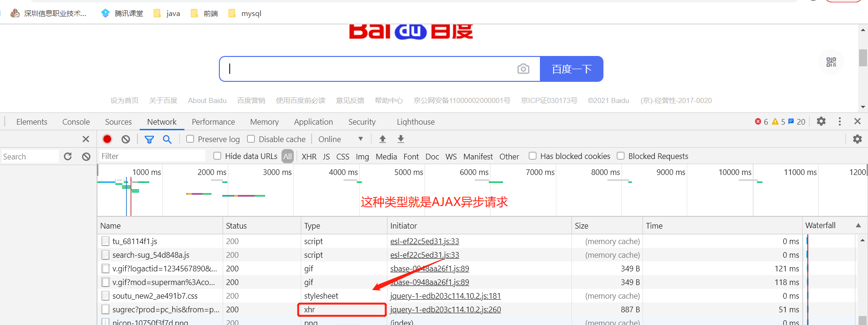The height and width of the screenshot is (325, 868).
Task: Click the Search input in sidebar
Action: 30,157
